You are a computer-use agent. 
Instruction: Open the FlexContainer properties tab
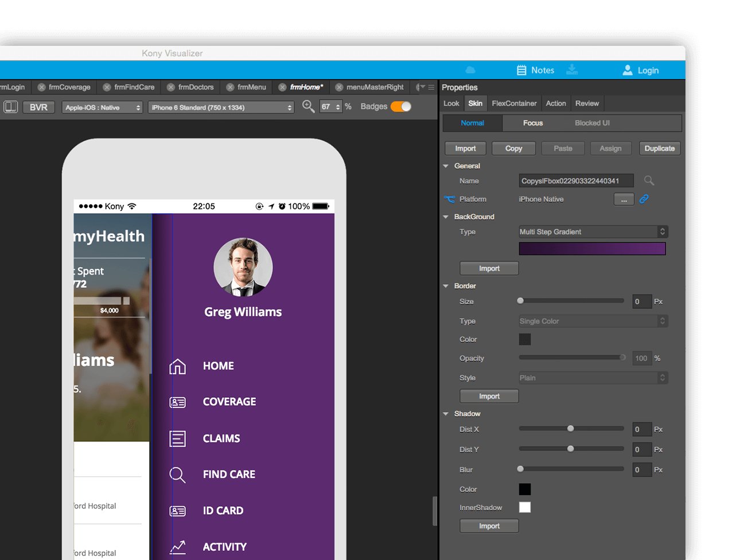coord(514,103)
